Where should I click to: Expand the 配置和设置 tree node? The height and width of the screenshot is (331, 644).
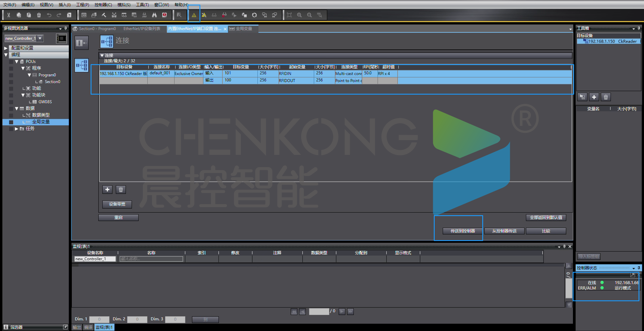pyautogui.click(x=6, y=48)
